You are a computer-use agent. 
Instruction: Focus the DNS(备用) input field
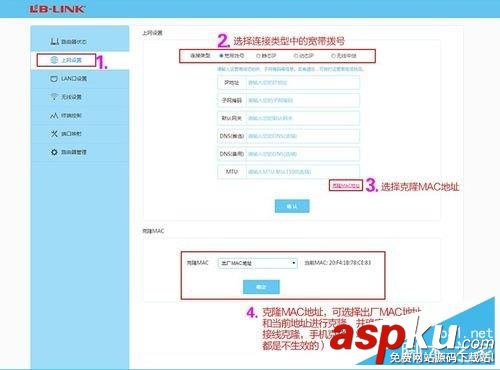(x=303, y=154)
